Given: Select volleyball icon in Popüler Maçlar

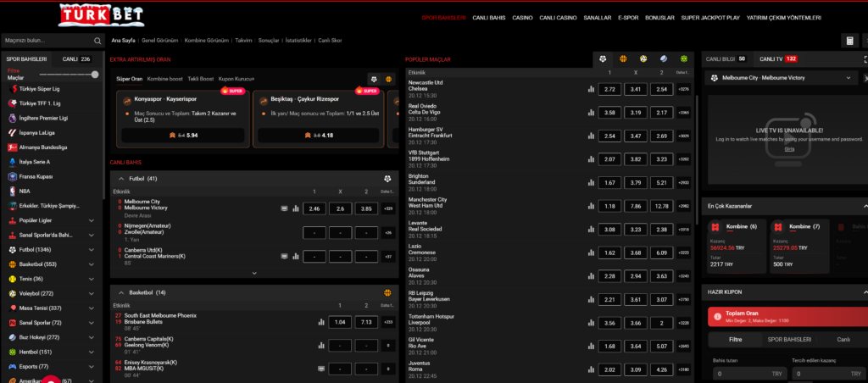Looking at the screenshot, I should 643,59.
